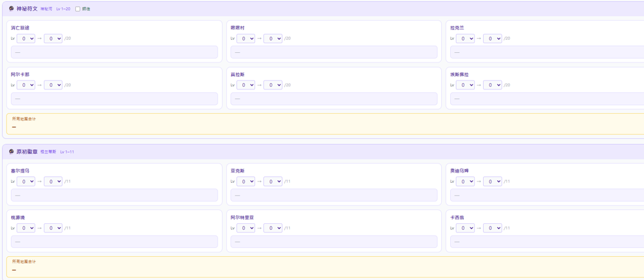This screenshot has height=280, width=644.
Task: Open the starting level dropdown for 奥迪乌姆
Action: 466,181
